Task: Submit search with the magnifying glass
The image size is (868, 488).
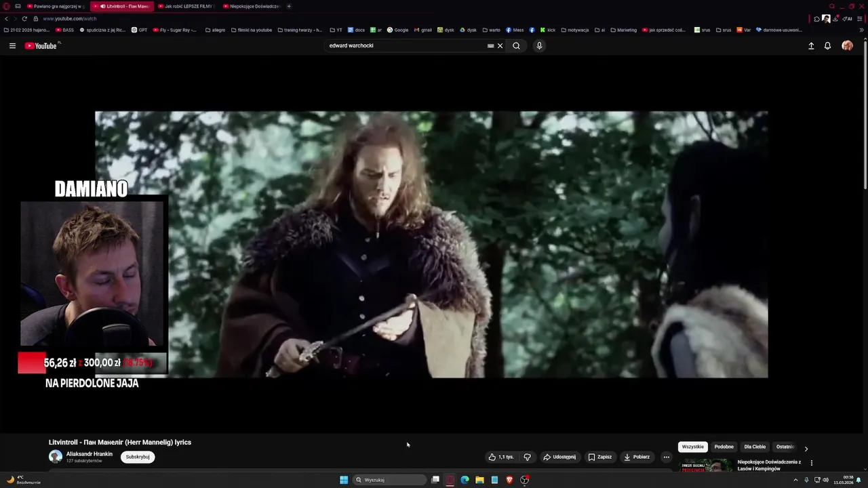Action: pyautogui.click(x=517, y=46)
